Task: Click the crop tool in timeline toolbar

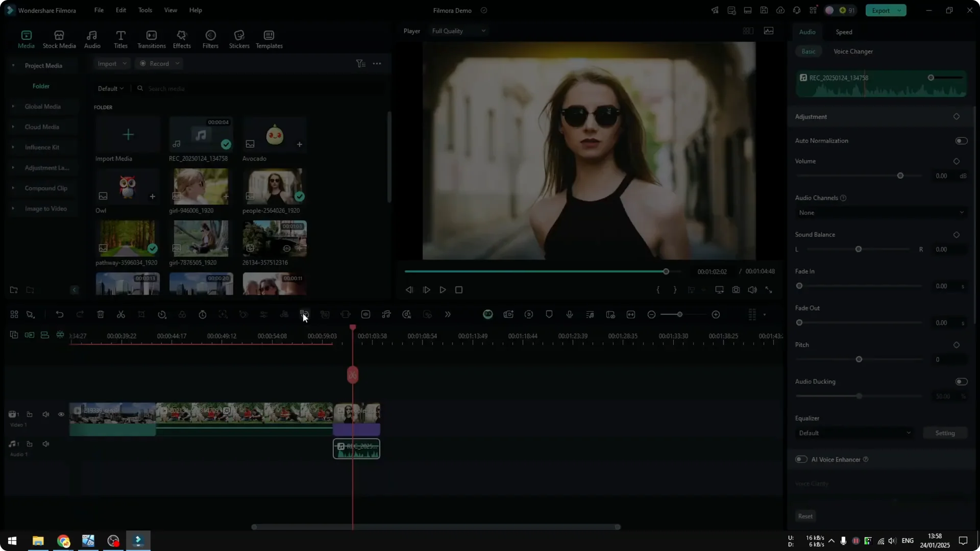Action: [141, 314]
